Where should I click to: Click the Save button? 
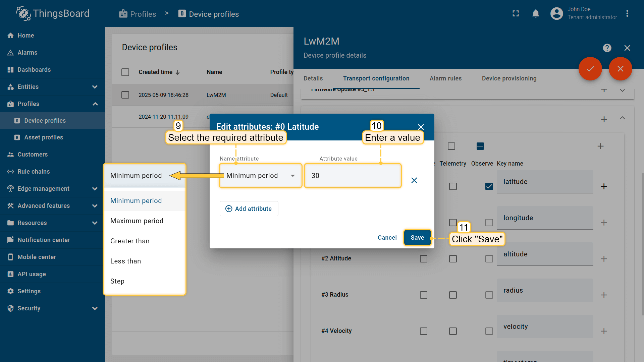(x=417, y=238)
